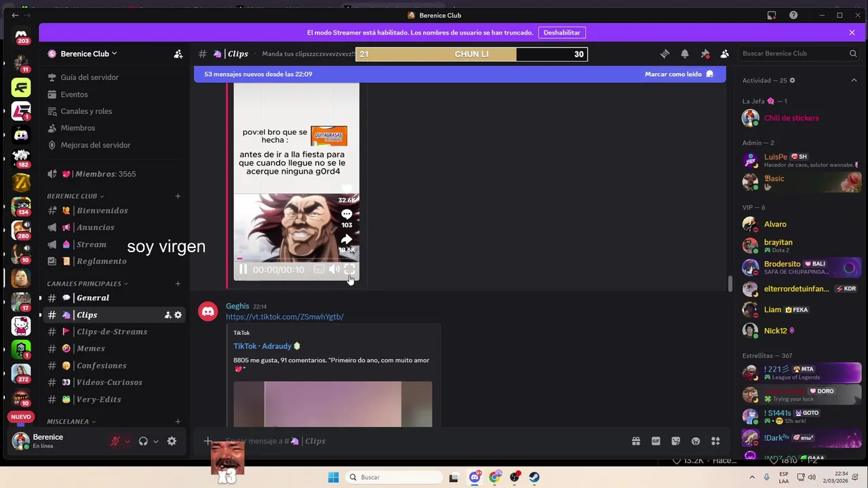Add channel to CANALES PRINCIPALES category
868x488 pixels.
[x=178, y=283]
